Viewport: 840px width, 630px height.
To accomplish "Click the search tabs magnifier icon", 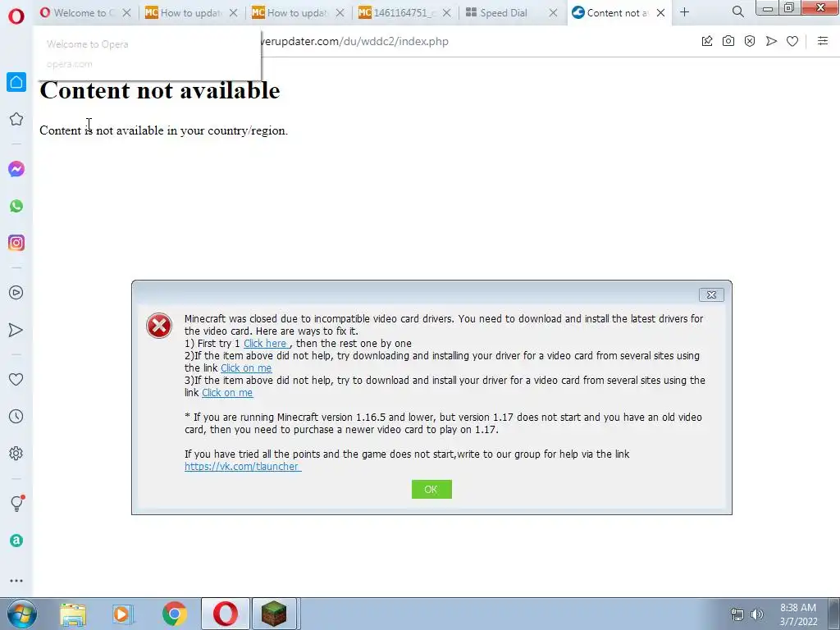I will coord(737,11).
